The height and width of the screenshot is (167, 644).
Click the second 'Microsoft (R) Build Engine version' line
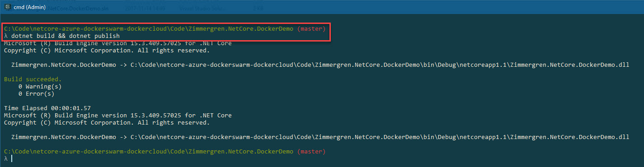(x=118, y=116)
